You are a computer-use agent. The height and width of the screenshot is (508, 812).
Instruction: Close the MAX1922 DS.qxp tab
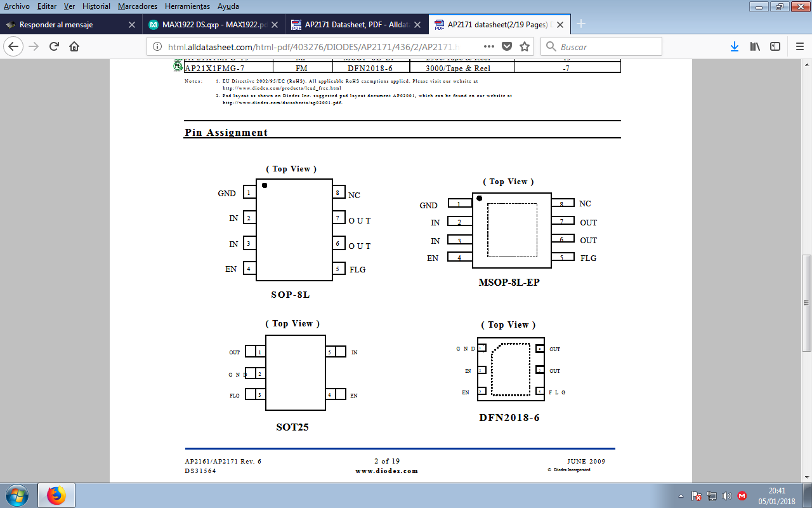point(275,25)
